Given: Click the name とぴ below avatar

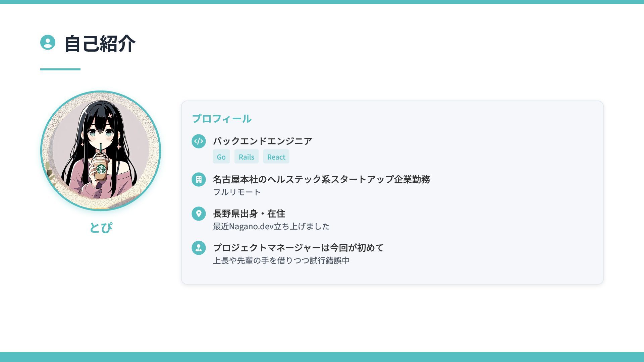Looking at the screenshot, I should pos(101,228).
